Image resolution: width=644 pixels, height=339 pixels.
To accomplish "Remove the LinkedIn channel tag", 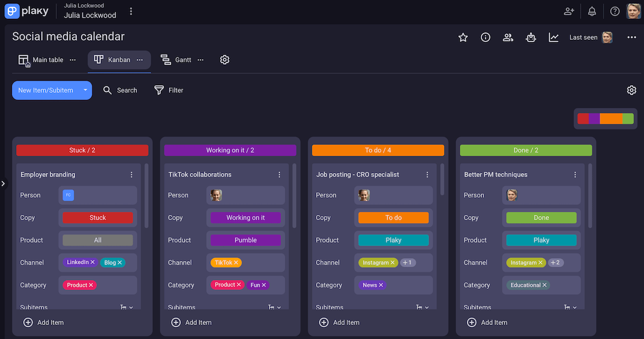I will pyautogui.click(x=91, y=262).
